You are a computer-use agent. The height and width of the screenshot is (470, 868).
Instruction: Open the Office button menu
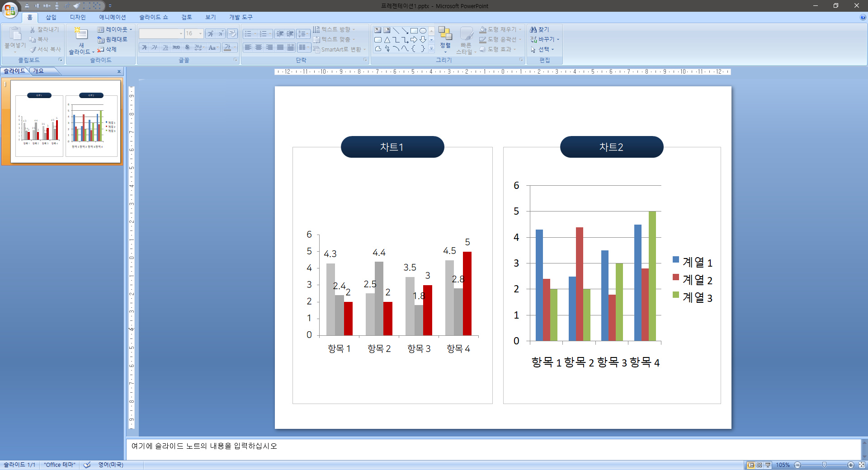pos(10,9)
